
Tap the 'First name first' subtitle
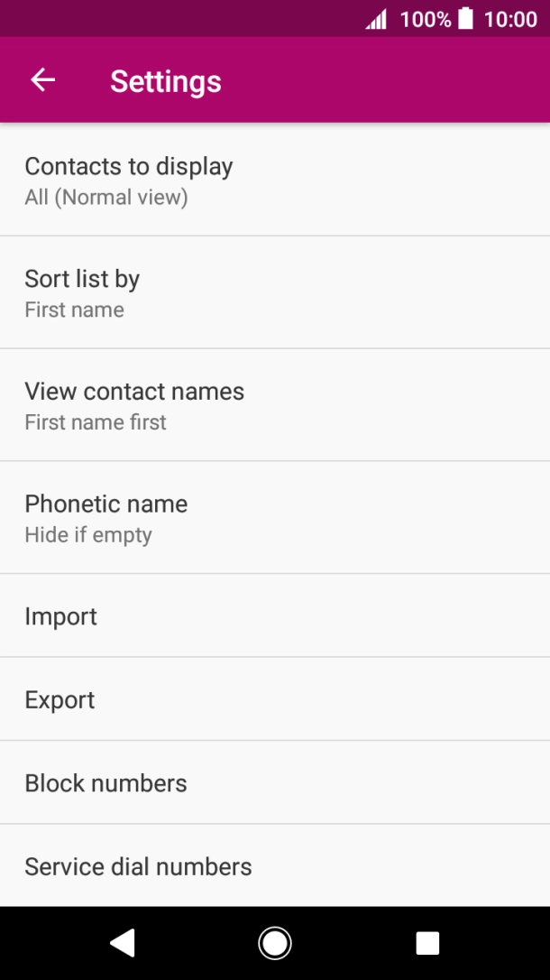tap(96, 422)
